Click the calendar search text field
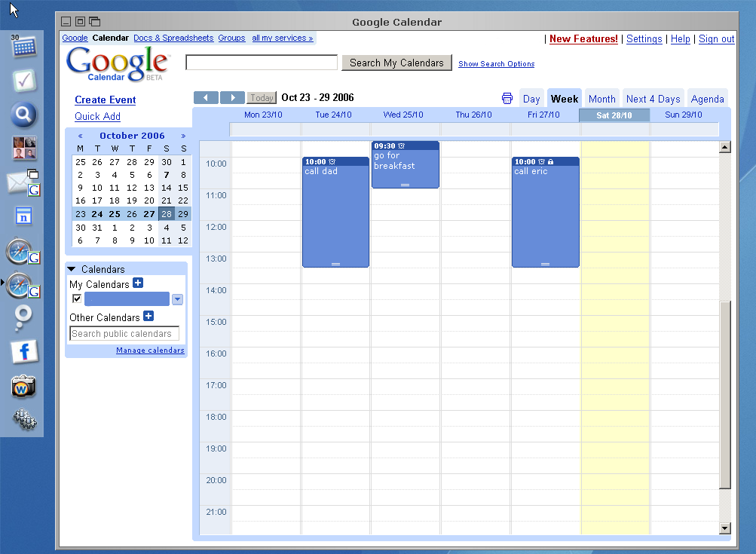The image size is (756, 554). click(262, 63)
